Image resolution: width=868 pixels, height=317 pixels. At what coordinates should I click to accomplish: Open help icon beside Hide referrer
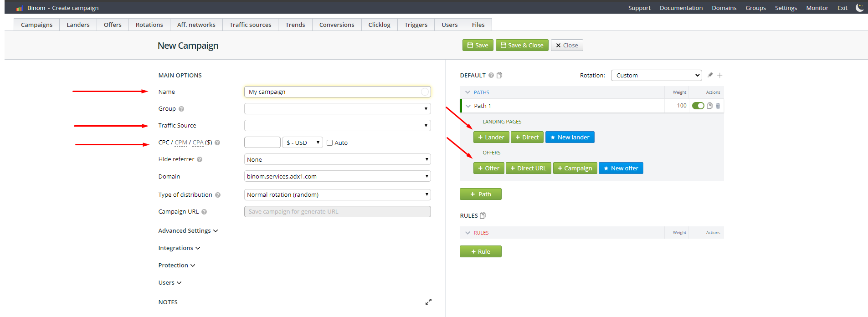(x=200, y=159)
